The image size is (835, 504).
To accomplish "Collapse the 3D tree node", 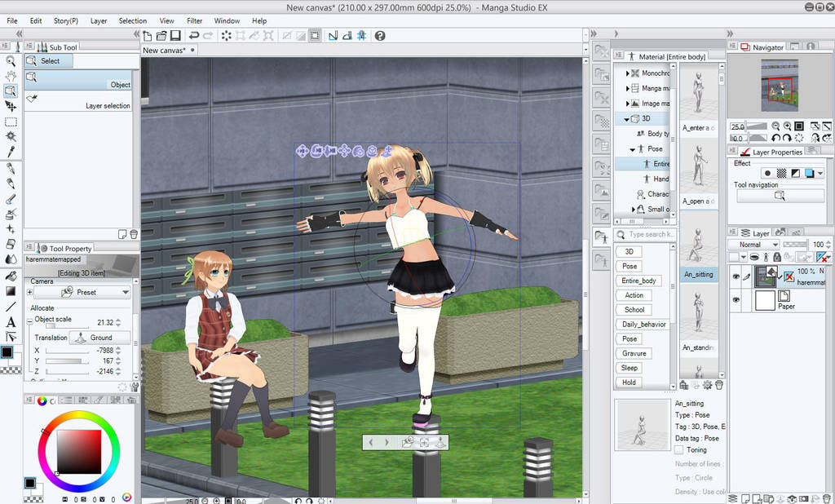I will (627, 119).
